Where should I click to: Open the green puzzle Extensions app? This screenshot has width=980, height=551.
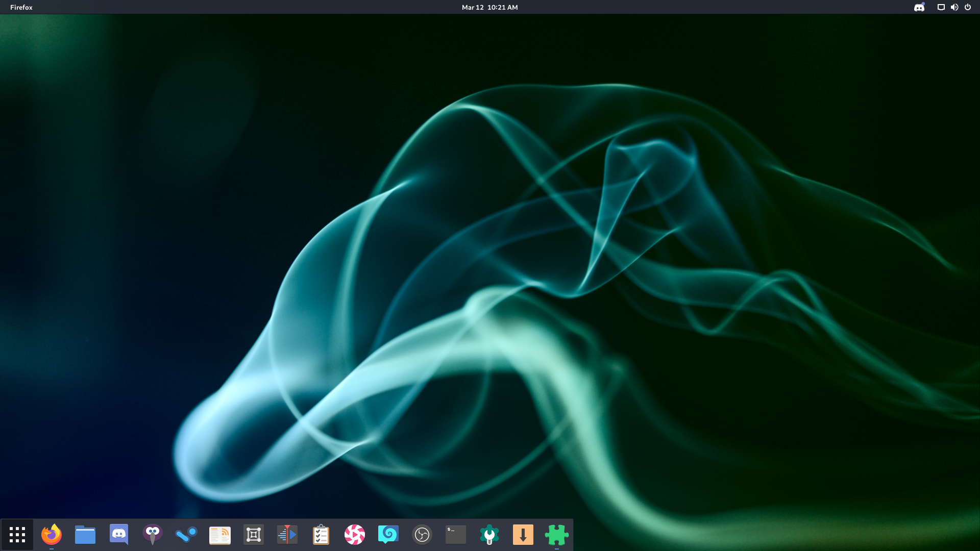(x=556, y=535)
